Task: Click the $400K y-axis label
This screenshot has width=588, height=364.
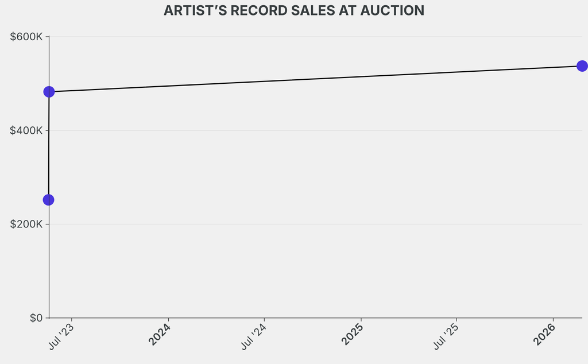Action: coord(26,130)
